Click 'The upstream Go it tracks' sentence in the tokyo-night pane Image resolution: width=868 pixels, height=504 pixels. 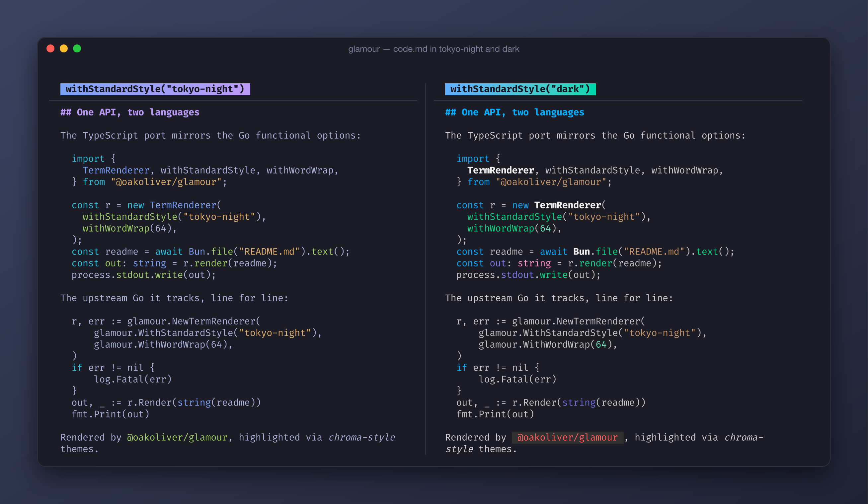tap(174, 298)
